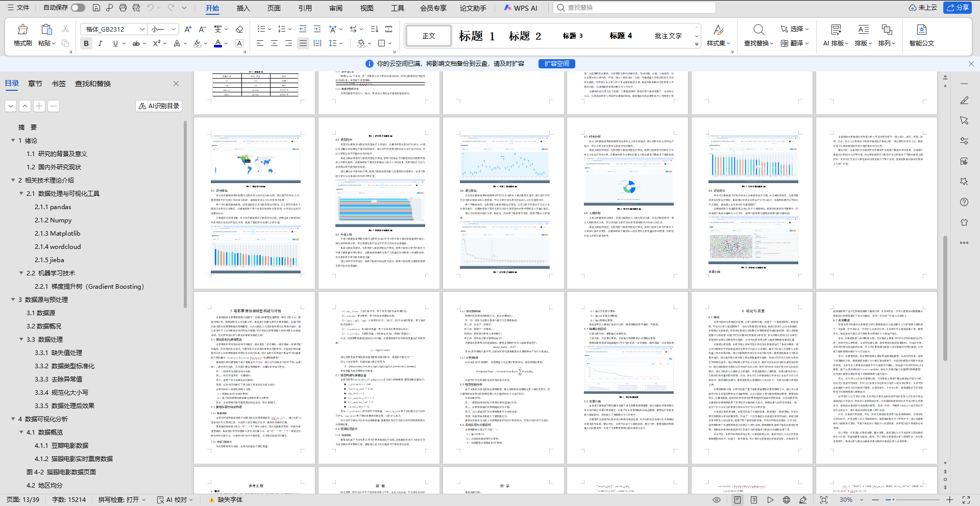Image resolution: width=980 pixels, height=506 pixels.
Task: Toggle italic formatting
Action: pos(100,43)
